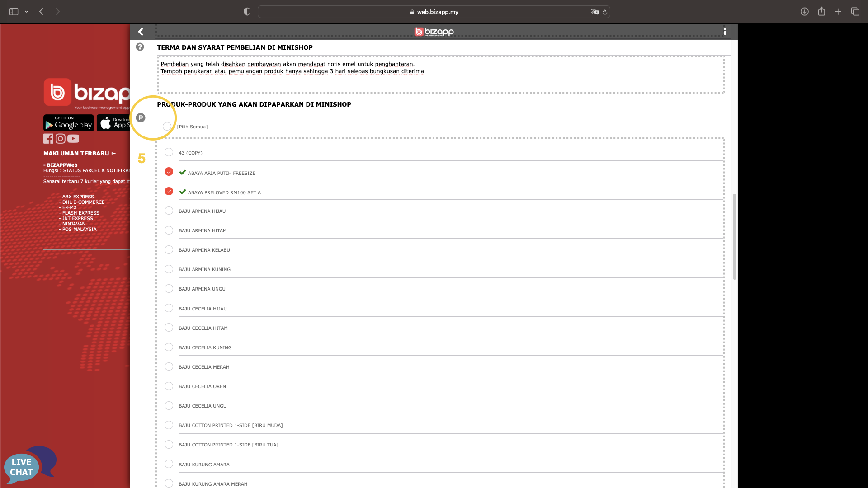868x488 pixels.
Task: Open the Instagram icon in sidebar
Action: point(61,139)
